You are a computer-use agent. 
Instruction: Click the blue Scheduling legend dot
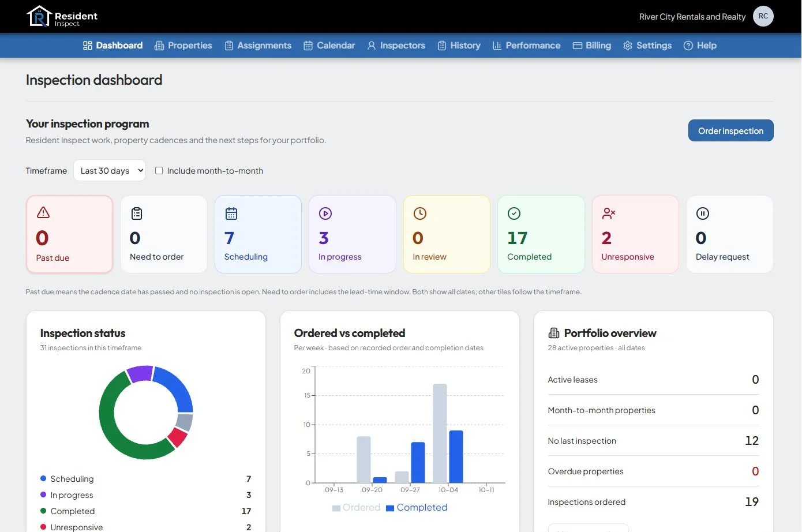pos(43,479)
